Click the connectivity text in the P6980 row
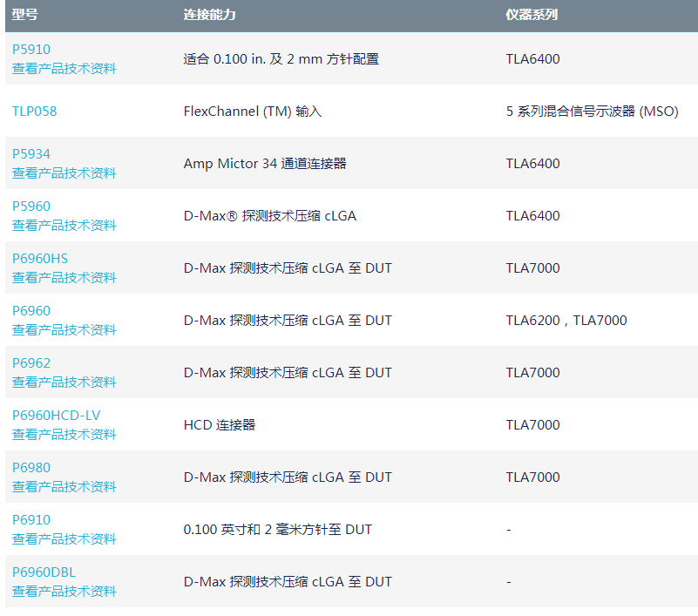Image resolution: width=698 pixels, height=616 pixels. [288, 477]
